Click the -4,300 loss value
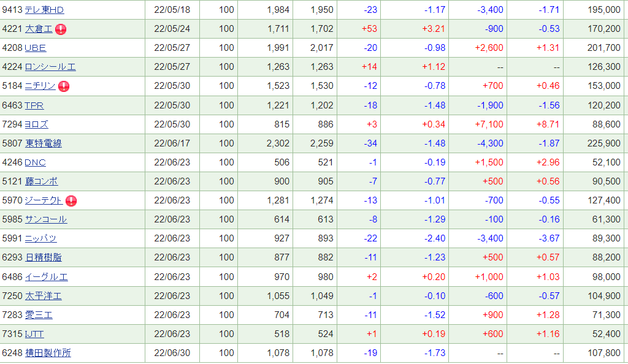628x364 pixels. (x=490, y=143)
